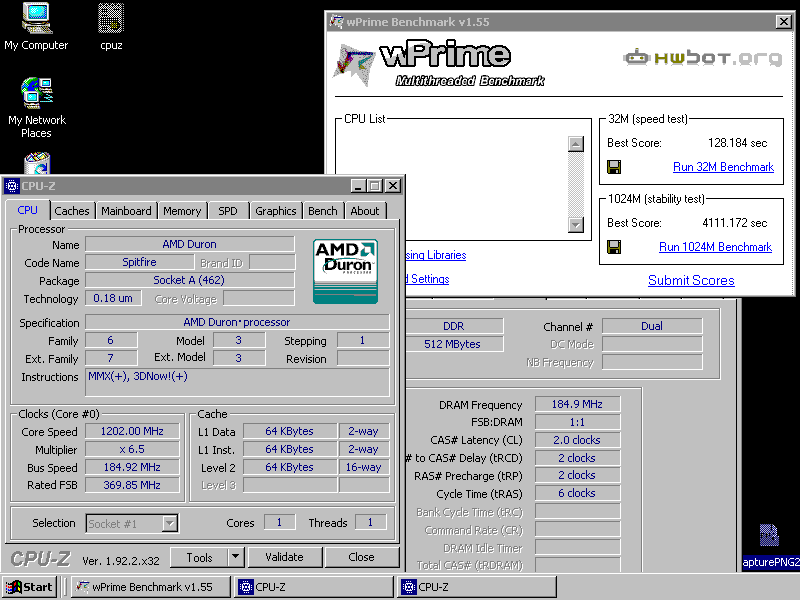Click the Run 1024M Benchmark link

715,247
